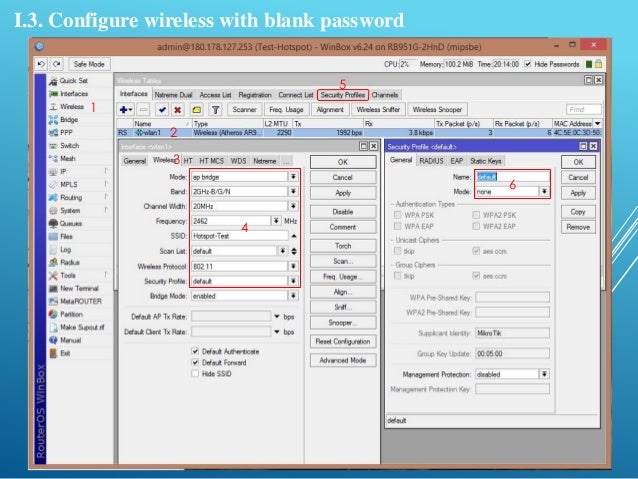Screen dimensions: 638x479
Task: Toggle Safe Mode button
Action: tap(89, 64)
